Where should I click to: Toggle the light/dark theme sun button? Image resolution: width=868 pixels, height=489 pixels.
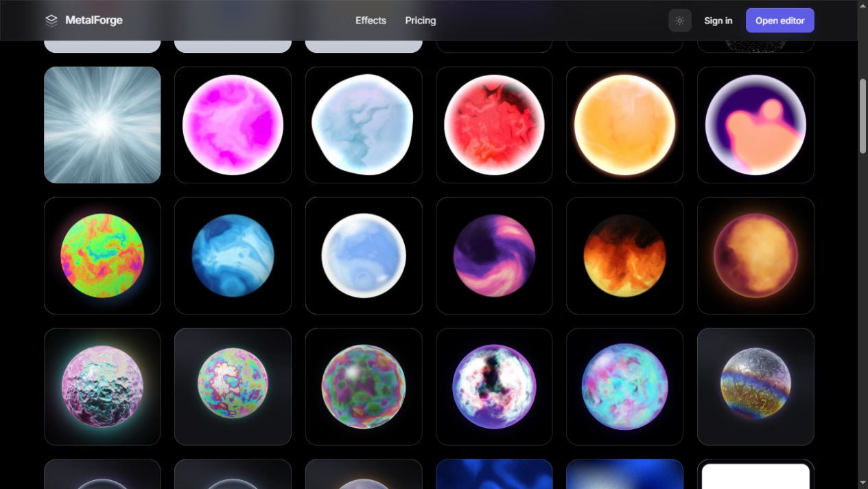point(680,21)
